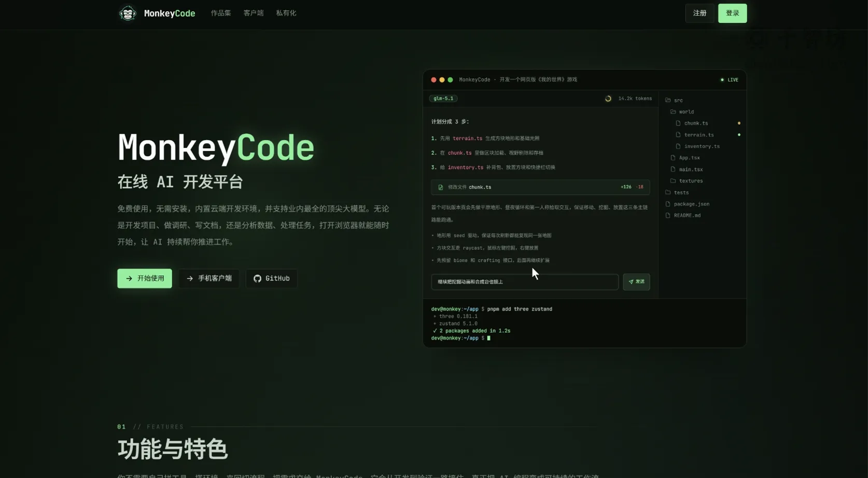
Task: Click the orange modified dot on chunk.ts
Action: point(739,123)
